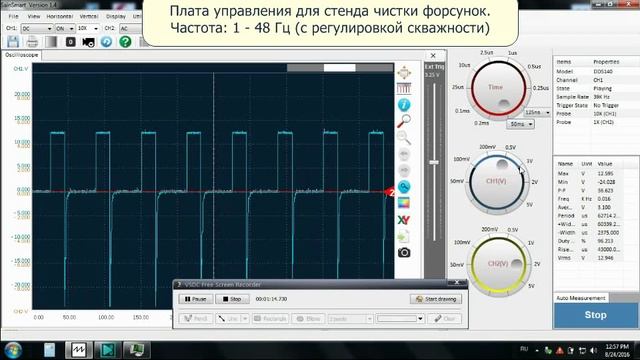This screenshot has height=360, width=640.
Task: Click the pan move arrows icon beside waveform
Action: pos(404,73)
